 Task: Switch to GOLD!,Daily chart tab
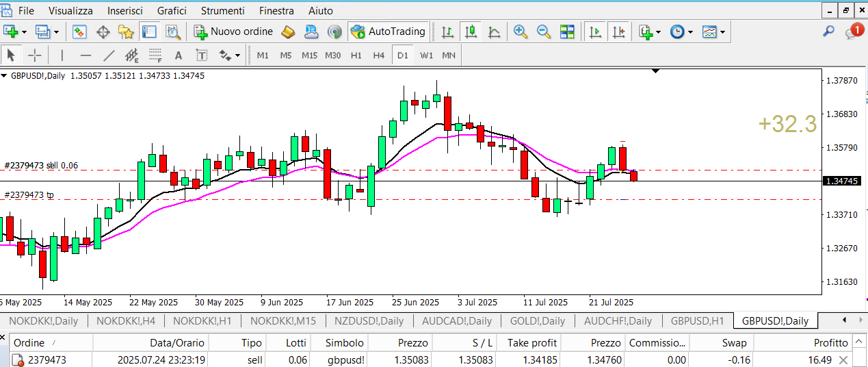click(x=538, y=320)
